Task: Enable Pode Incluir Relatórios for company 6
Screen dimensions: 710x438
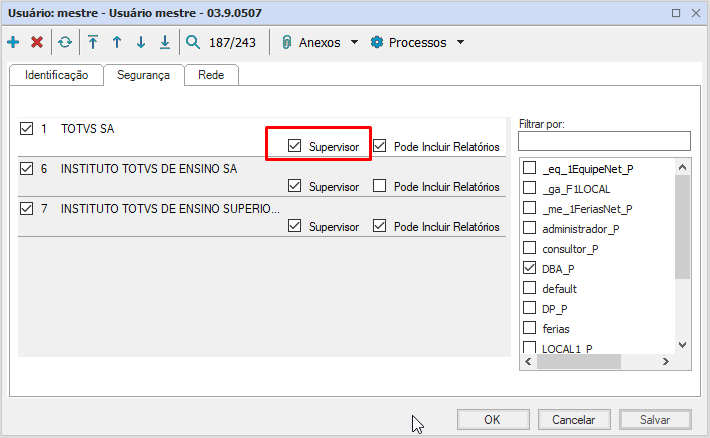Action: [x=379, y=186]
